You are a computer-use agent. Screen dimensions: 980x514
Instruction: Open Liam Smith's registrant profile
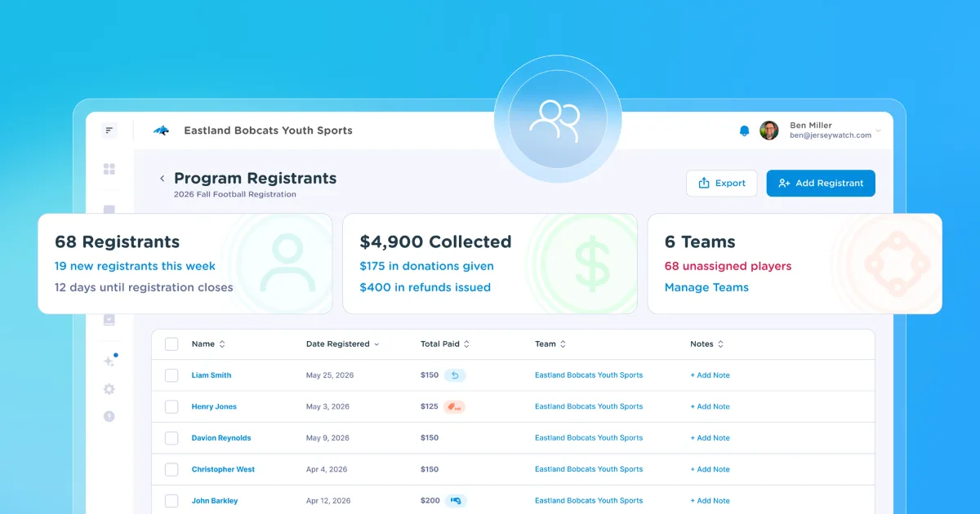click(x=212, y=375)
